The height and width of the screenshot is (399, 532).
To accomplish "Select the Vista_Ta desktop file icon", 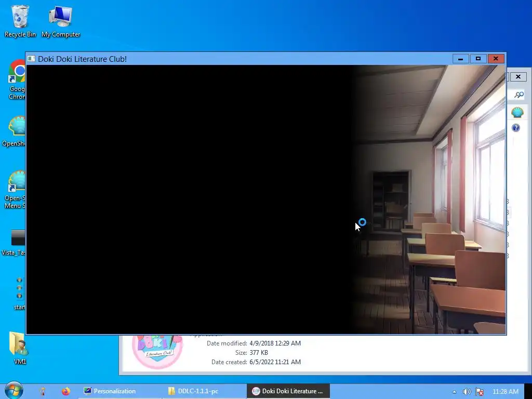I will click(x=13, y=242).
